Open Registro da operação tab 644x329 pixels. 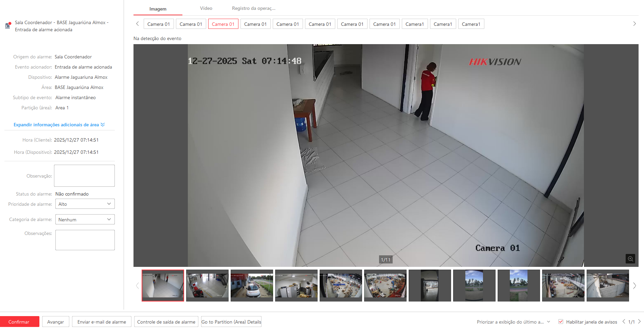click(x=253, y=8)
